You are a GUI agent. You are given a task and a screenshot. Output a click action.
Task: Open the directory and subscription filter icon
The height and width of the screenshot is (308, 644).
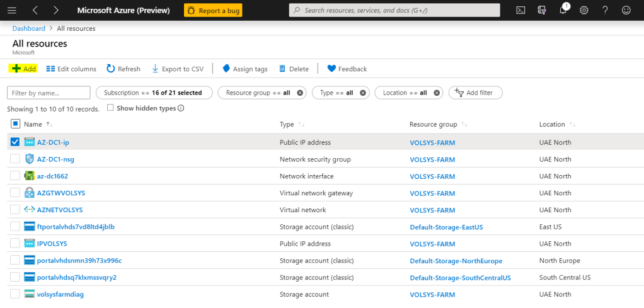pyautogui.click(x=541, y=10)
